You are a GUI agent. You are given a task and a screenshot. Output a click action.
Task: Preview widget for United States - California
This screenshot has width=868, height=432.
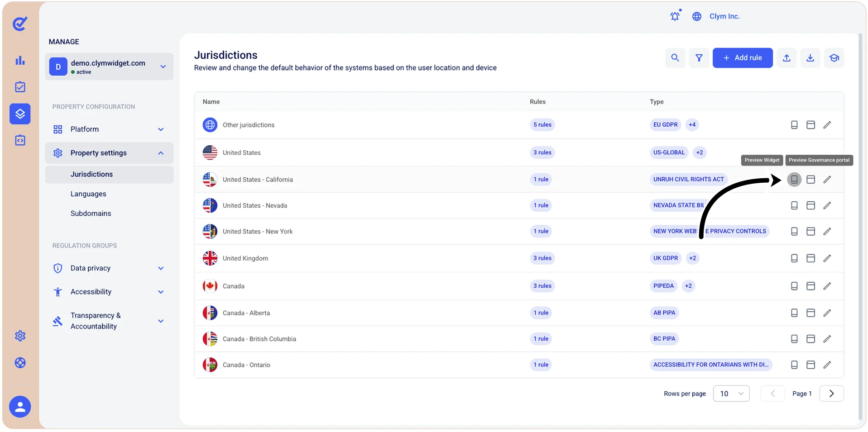794,180
